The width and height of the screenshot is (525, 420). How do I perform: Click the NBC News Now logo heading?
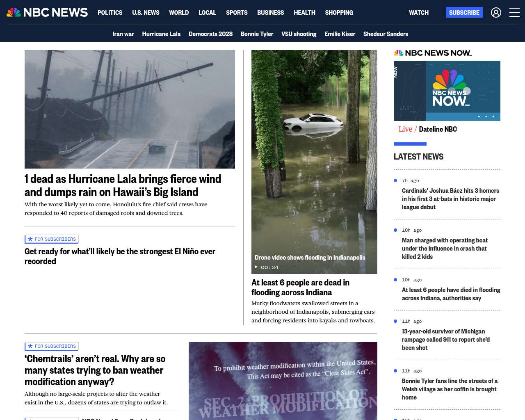[x=433, y=53]
